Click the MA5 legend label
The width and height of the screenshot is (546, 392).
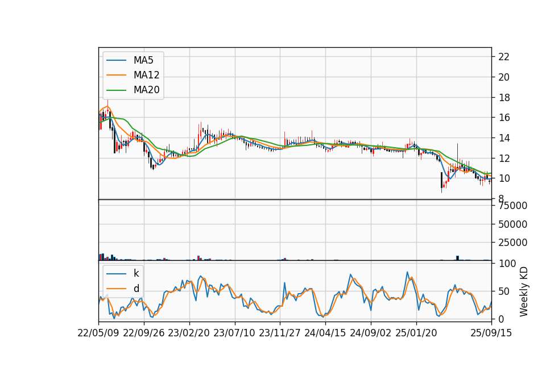(143, 60)
